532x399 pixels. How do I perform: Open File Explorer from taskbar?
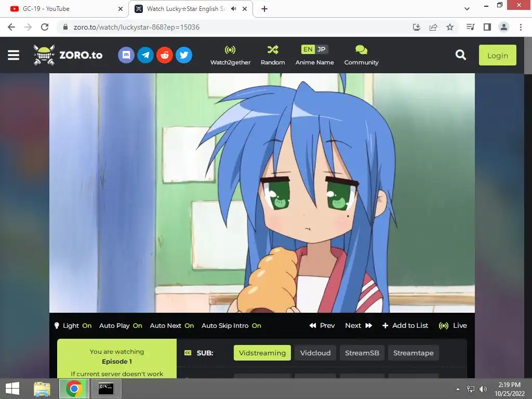[x=42, y=389]
